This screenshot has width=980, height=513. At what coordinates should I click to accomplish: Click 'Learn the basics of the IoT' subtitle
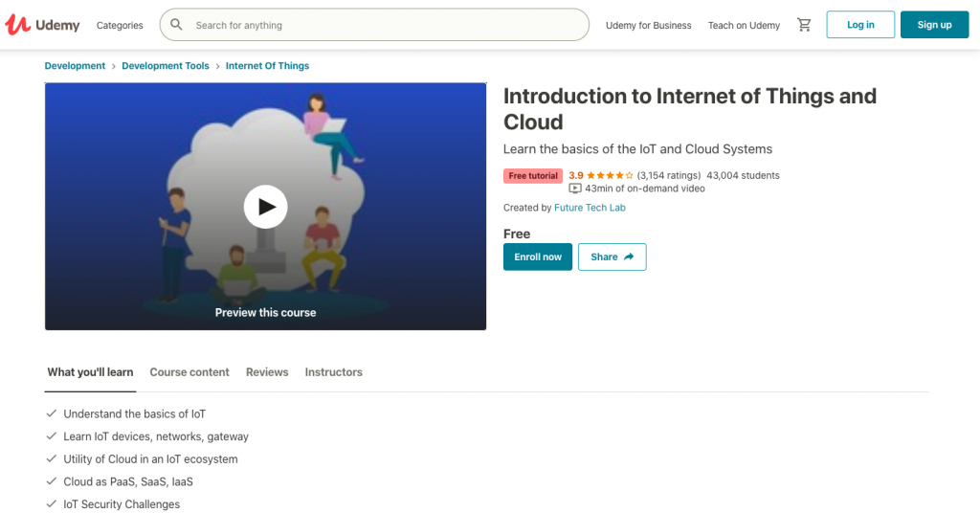[x=637, y=149]
